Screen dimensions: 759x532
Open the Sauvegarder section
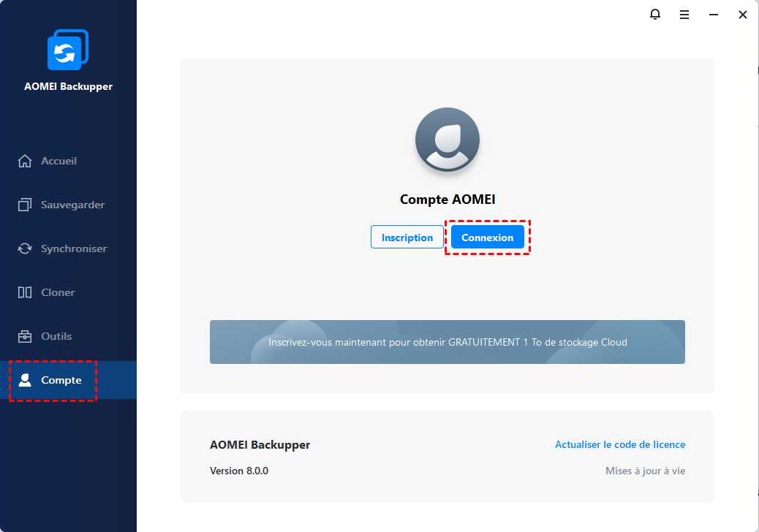68,205
